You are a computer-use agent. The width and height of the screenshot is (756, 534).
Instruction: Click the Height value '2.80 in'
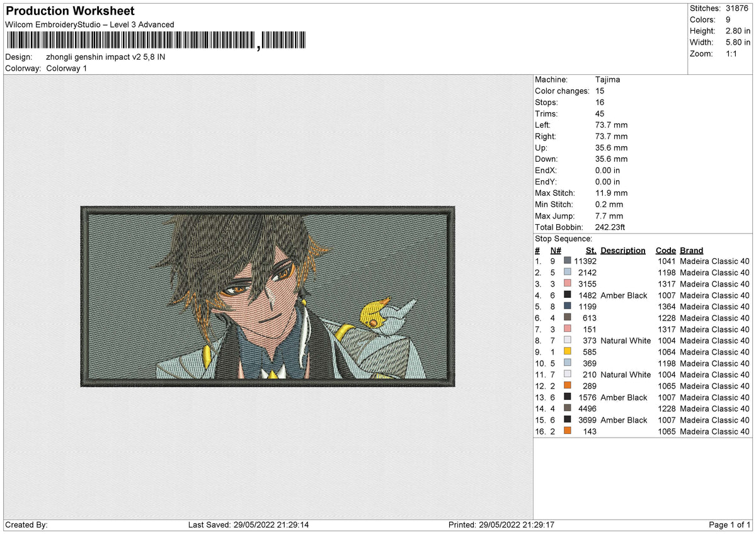738,31
